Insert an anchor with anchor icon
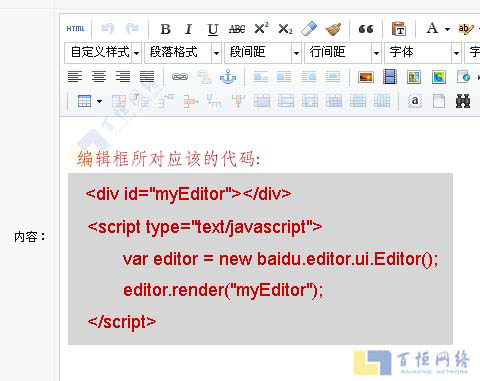This screenshot has height=381, width=480. (x=228, y=77)
